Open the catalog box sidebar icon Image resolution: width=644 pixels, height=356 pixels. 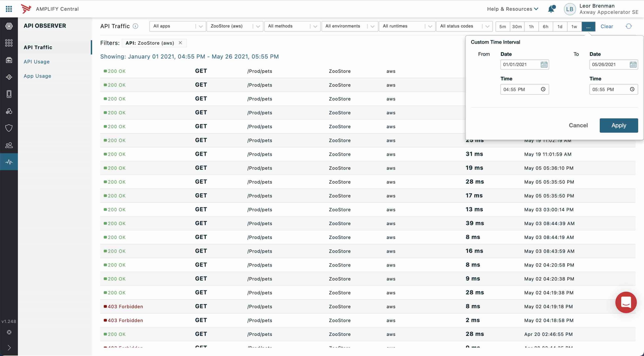coord(9,60)
